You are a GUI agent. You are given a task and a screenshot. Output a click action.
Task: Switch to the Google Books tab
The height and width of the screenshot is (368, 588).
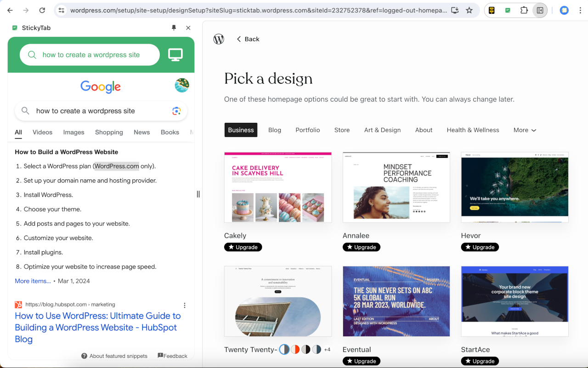click(170, 132)
